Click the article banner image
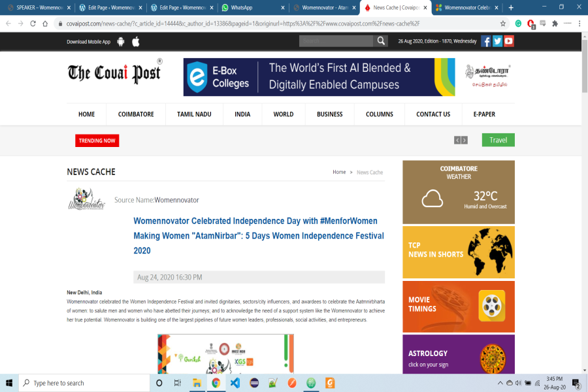 (x=226, y=353)
